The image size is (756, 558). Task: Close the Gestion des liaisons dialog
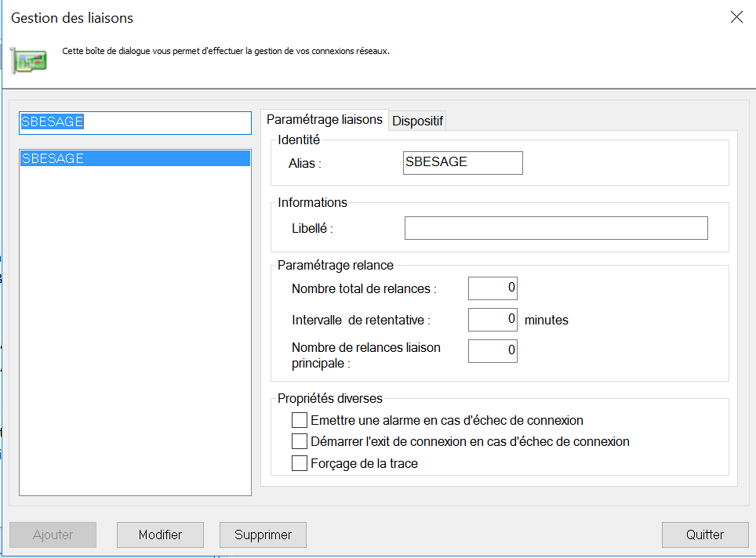tap(736, 17)
